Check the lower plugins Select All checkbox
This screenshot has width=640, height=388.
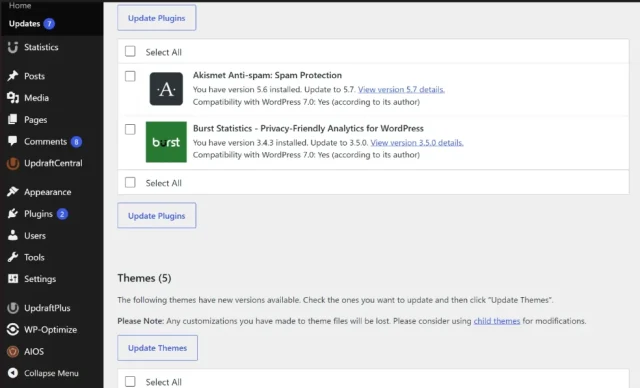point(130,182)
